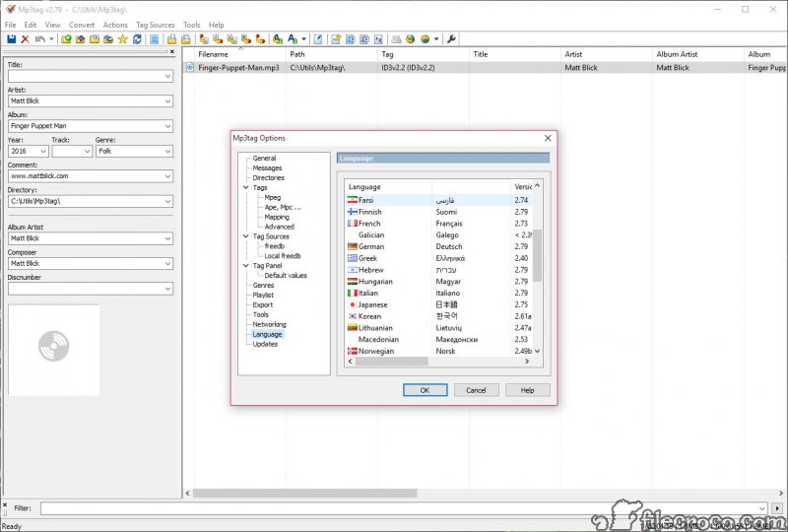Click the gray people tag source icon
This screenshot has width=788, height=532.
click(397, 39)
